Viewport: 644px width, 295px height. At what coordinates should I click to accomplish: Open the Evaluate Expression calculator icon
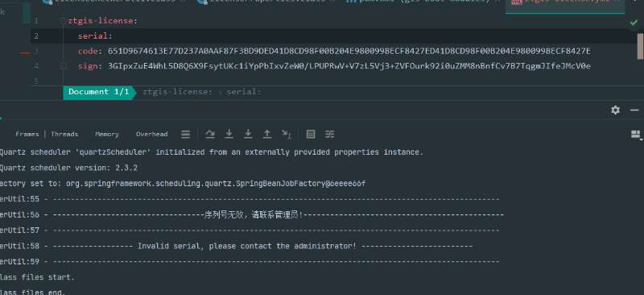(x=311, y=134)
